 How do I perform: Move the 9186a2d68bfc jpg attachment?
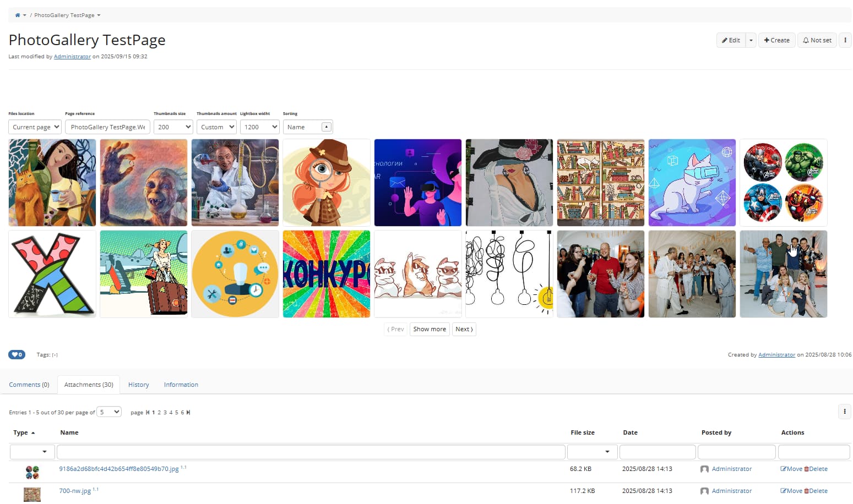coord(791,469)
